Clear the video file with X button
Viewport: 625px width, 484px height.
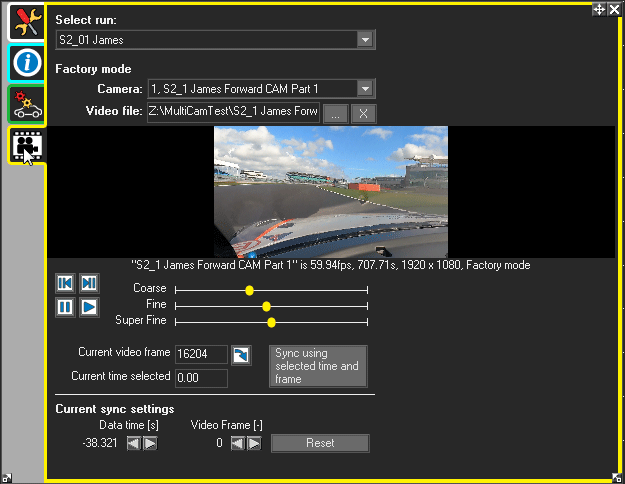(363, 113)
